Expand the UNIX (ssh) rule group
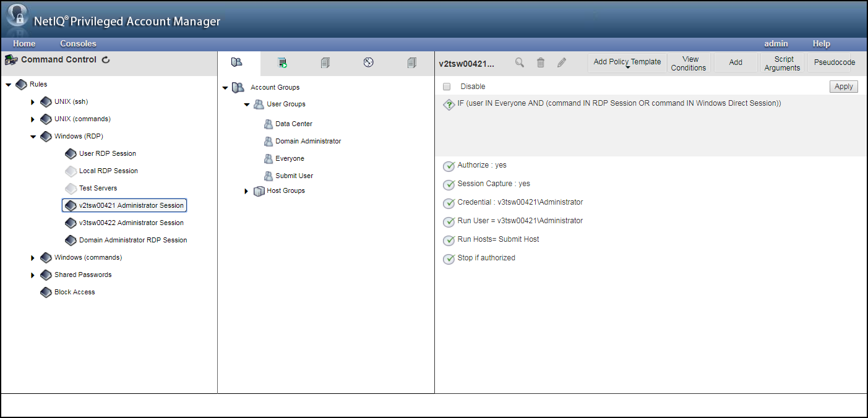The height and width of the screenshot is (418, 868). [x=33, y=102]
